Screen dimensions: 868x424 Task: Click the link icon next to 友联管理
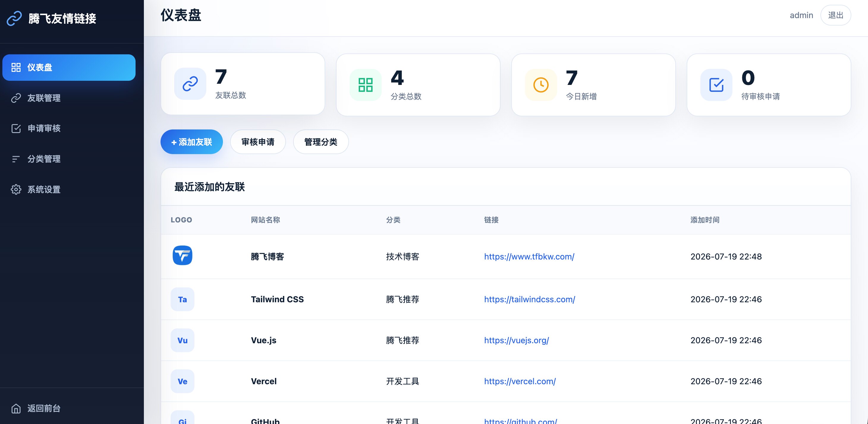click(16, 98)
